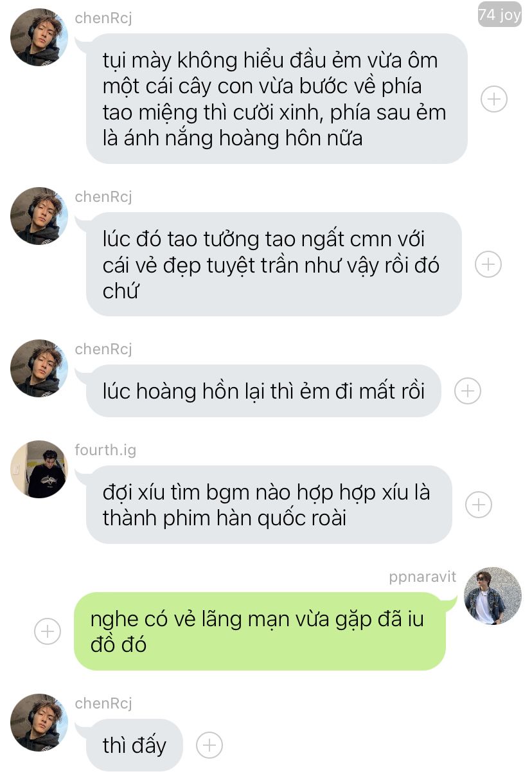Tap the plus icon next to the ngất cmn message
The height and width of the screenshot is (776, 532).
click(x=488, y=264)
